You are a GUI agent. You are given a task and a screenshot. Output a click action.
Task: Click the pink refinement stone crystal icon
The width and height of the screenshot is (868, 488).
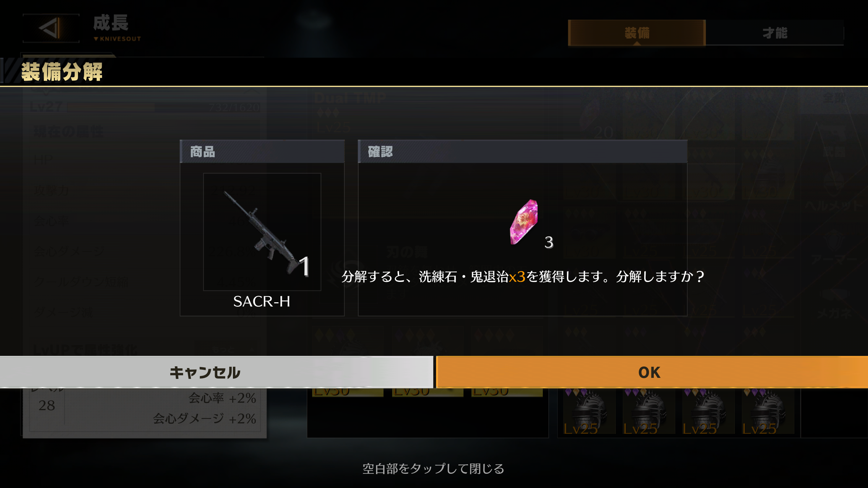[524, 222]
